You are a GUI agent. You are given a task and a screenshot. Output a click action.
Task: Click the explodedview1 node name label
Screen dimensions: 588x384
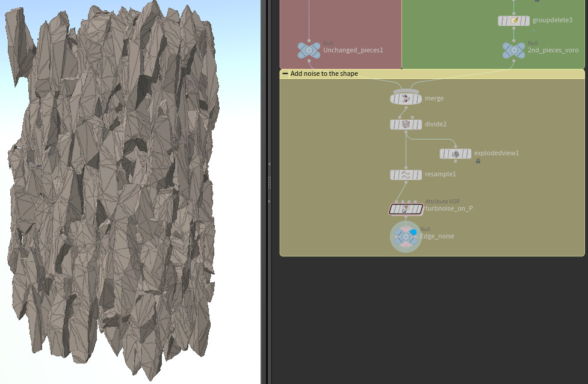click(497, 153)
